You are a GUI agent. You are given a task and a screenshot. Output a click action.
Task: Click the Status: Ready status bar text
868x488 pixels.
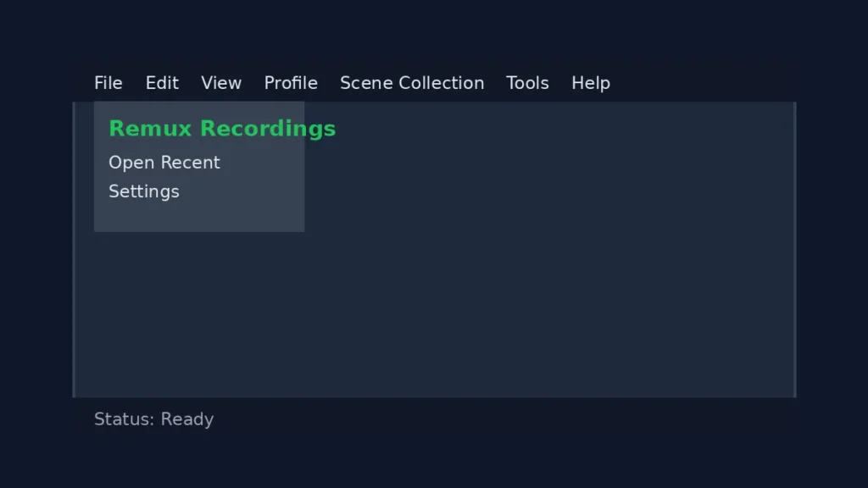click(154, 419)
